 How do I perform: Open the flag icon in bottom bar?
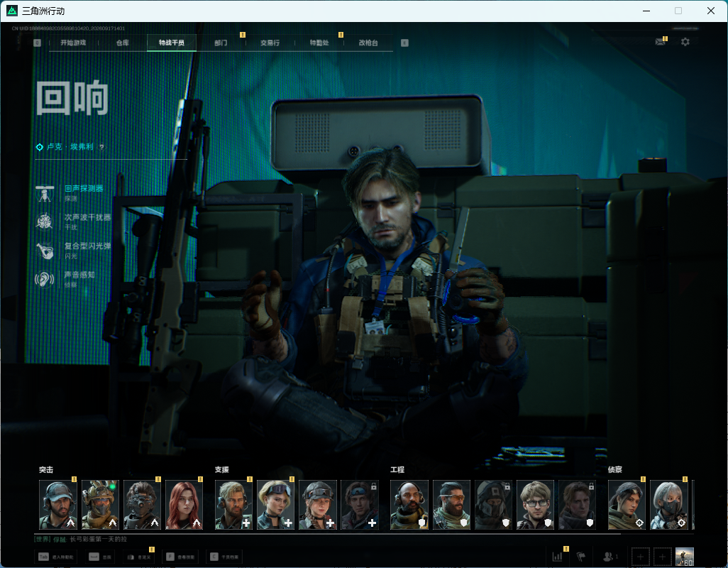pyautogui.click(x=581, y=557)
